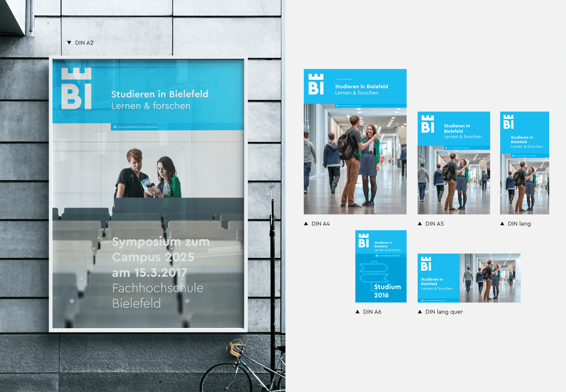
Task: Click the down triangle next to DIN A2
Action: [x=69, y=42]
